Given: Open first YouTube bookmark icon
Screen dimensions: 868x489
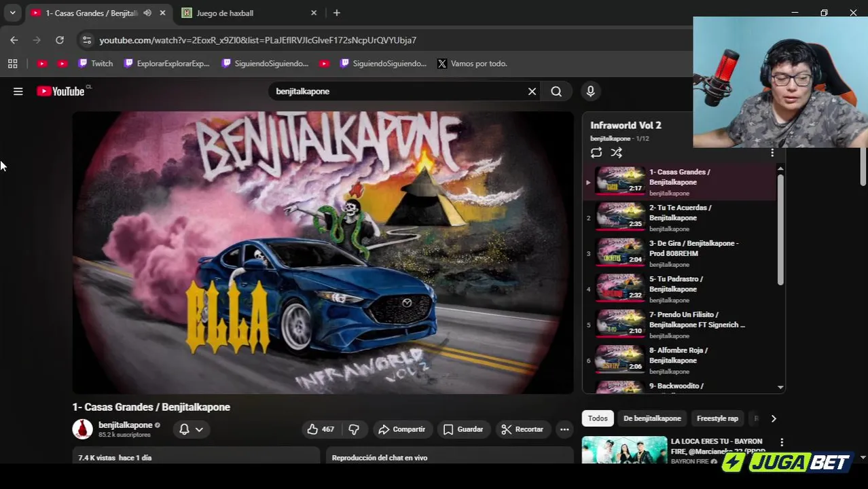Looking at the screenshot, I should pos(42,63).
